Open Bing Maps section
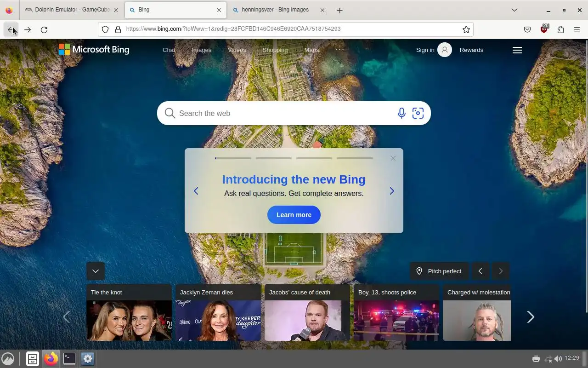Viewport: 588px width, 368px height. click(311, 50)
